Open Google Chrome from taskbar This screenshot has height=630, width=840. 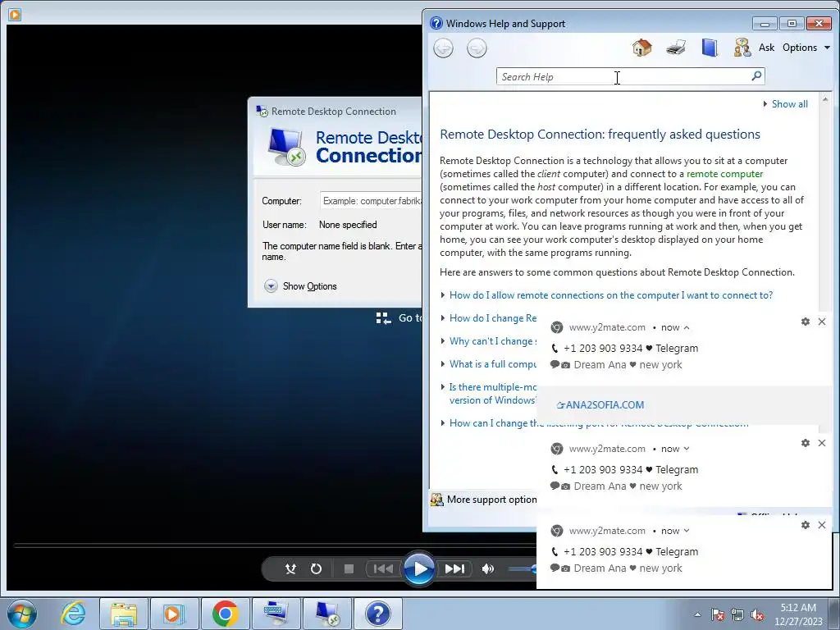click(225, 614)
